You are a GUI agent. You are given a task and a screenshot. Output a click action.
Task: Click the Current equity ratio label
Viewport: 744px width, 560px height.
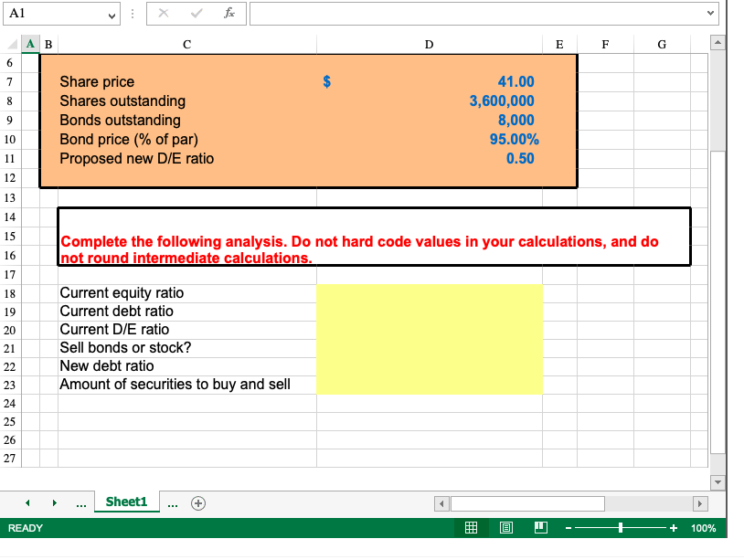122,293
